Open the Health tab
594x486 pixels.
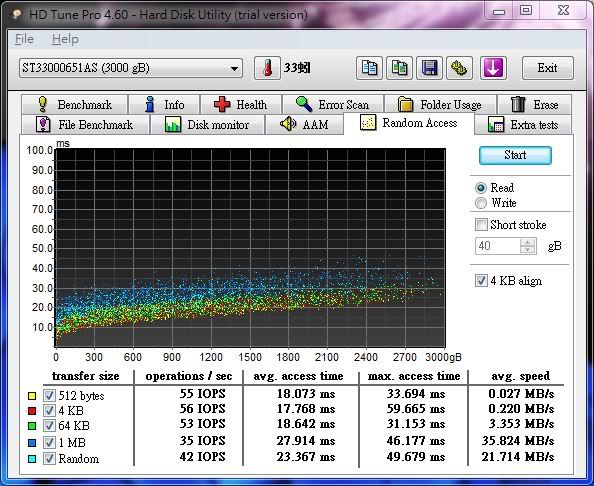[241, 104]
